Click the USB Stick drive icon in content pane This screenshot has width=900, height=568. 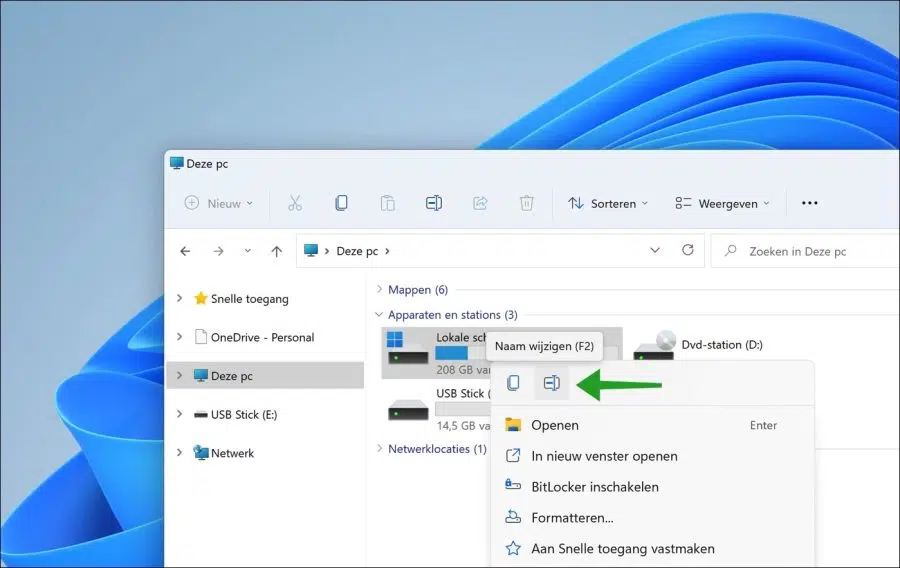pyautogui.click(x=408, y=410)
